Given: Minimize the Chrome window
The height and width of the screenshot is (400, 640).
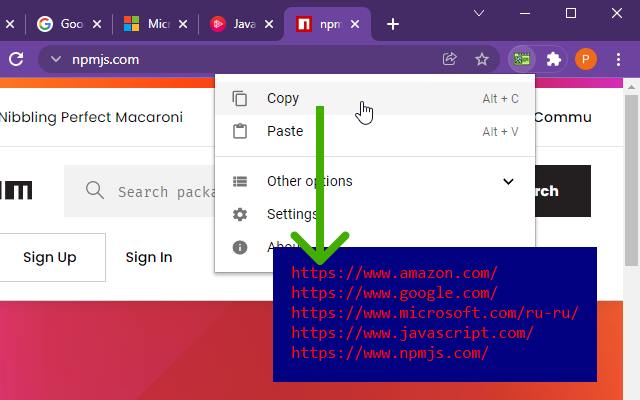Looking at the screenshot, I should [525, 13].
